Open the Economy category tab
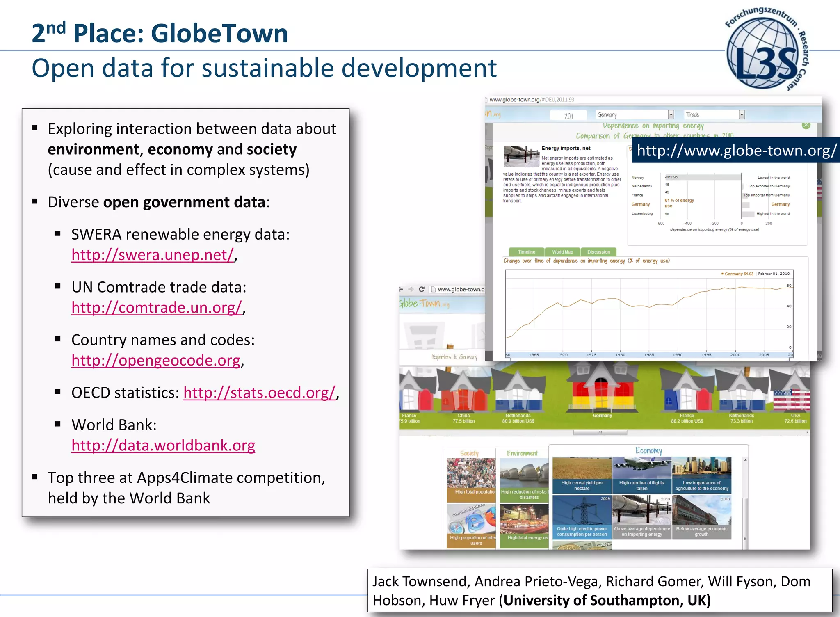Image resolution: width=840 pixels, height=617 pixels. 648,450
